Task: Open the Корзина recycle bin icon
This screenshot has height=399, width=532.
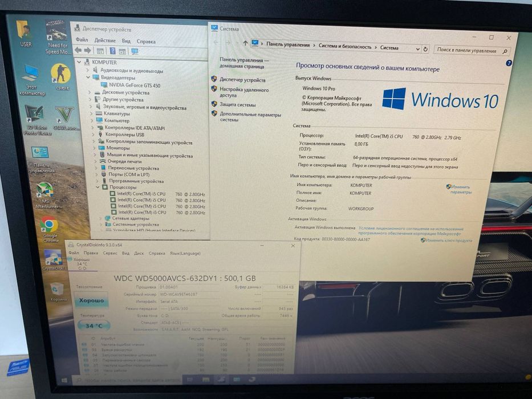Action: [x=58, y=292]
